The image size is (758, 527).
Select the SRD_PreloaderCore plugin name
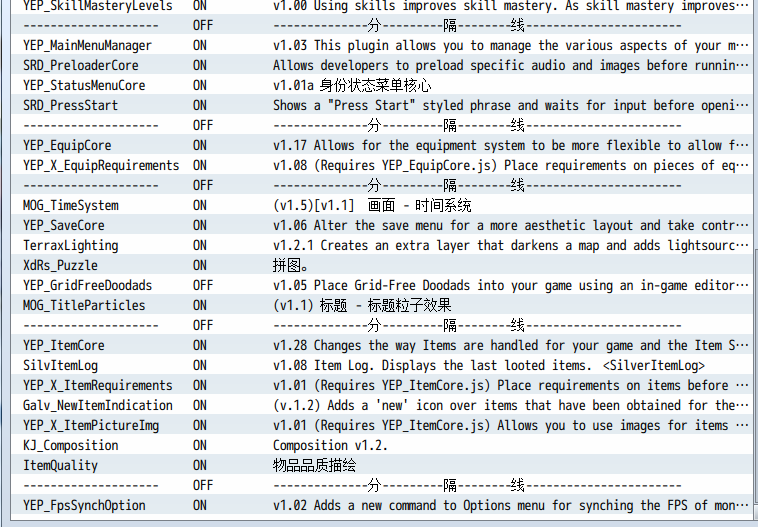[x=81, y=65]
